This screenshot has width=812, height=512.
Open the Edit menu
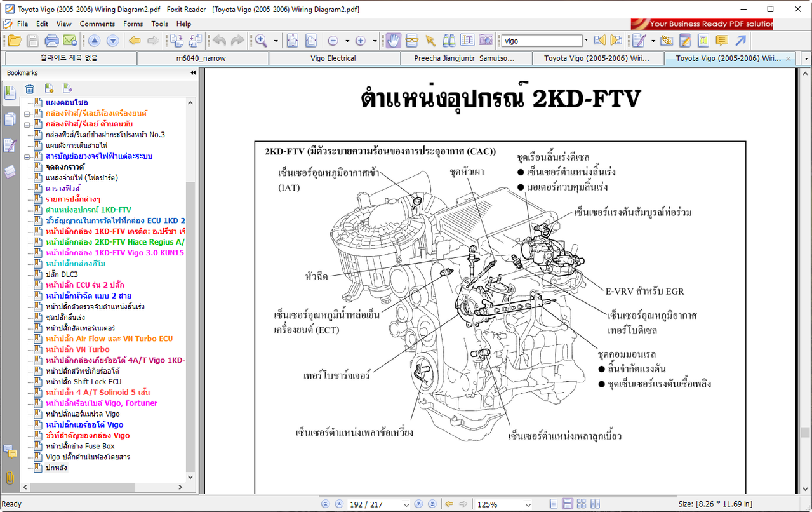pyautogui.click(x=42, y=24)
